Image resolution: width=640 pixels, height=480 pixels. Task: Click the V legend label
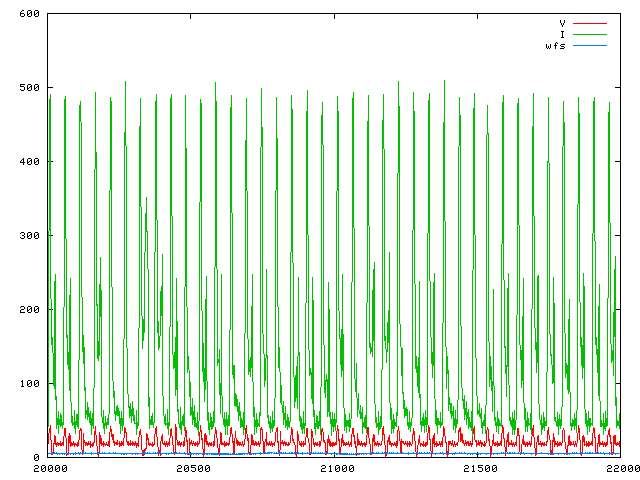[563, 22]
